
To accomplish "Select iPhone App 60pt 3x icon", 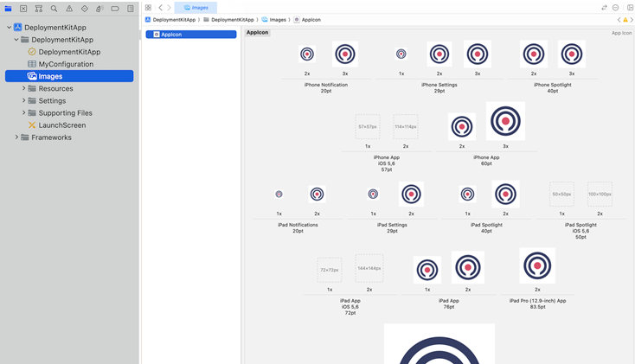I will (505, 121).
